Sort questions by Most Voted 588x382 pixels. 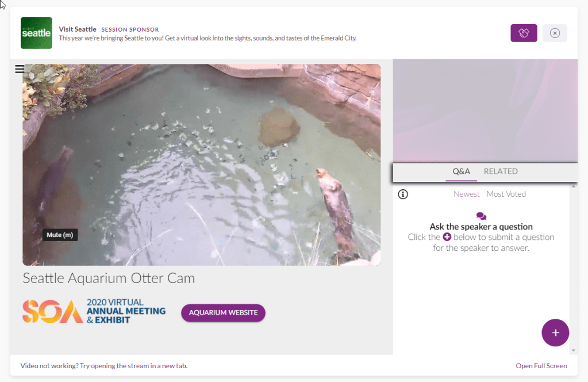point(506,194)
